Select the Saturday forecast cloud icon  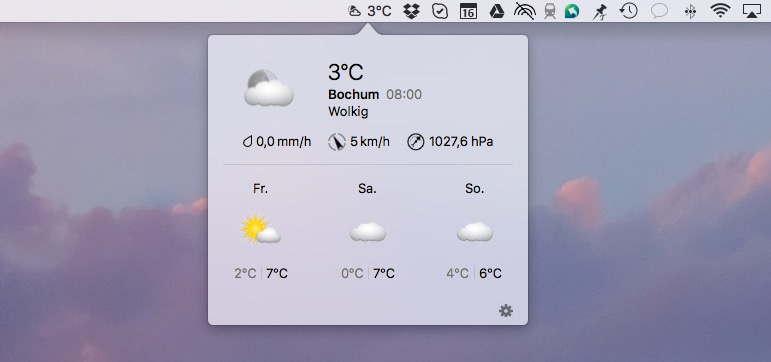368,232
